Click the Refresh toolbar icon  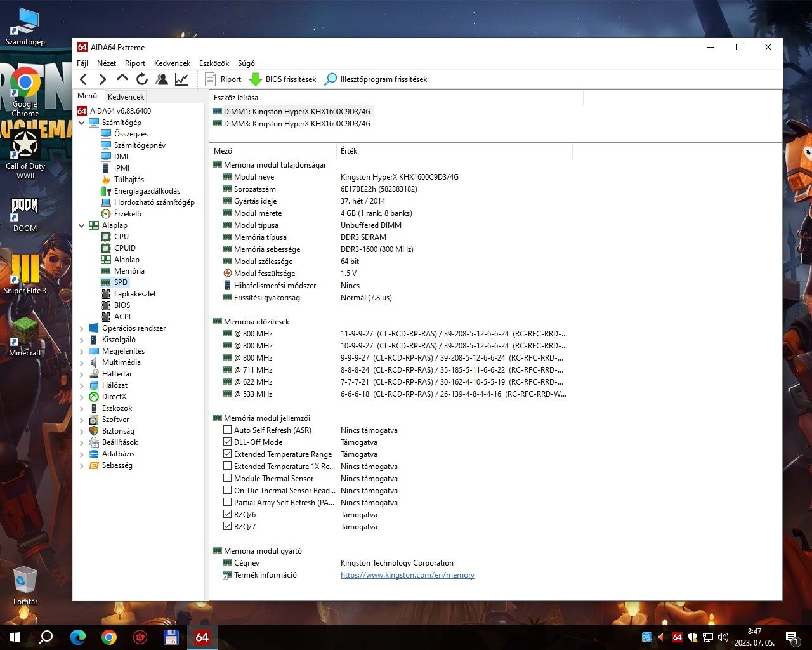(x=142, y=79)
